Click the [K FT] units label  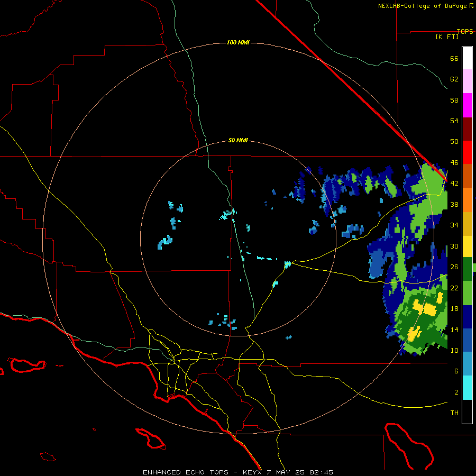pos(447,37)
